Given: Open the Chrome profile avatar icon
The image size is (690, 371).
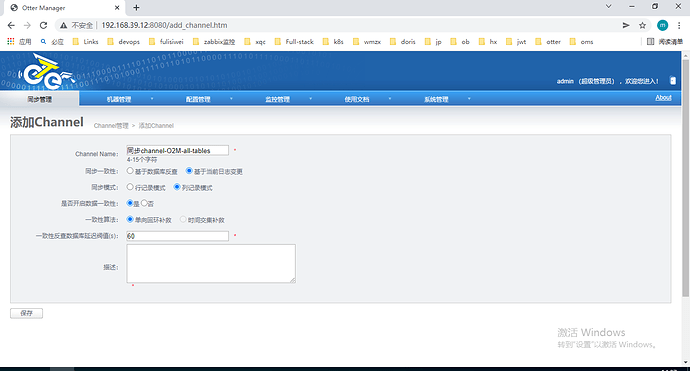Looking at the screenshot, I should (662, 26).
